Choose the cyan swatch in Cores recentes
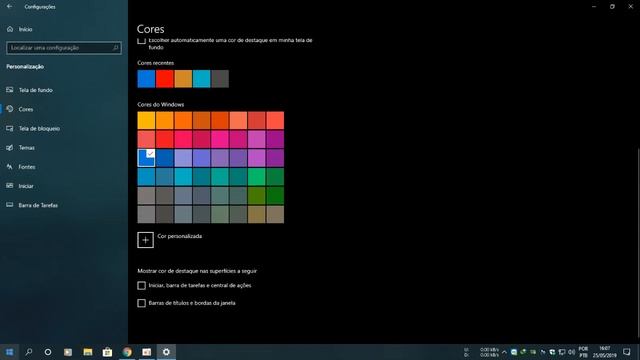 coord(202,79)
